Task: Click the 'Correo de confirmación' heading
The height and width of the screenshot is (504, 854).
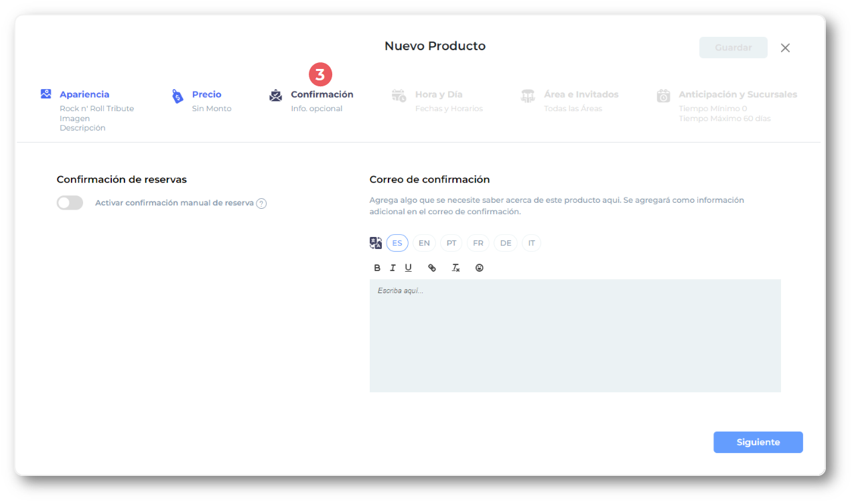Action: (x=429, y=179)
